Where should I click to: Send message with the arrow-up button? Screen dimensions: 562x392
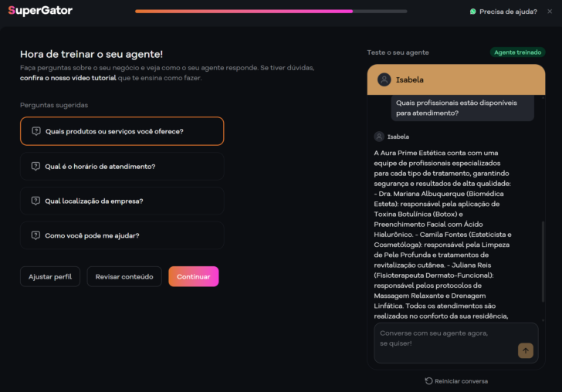tap(526, 350)
